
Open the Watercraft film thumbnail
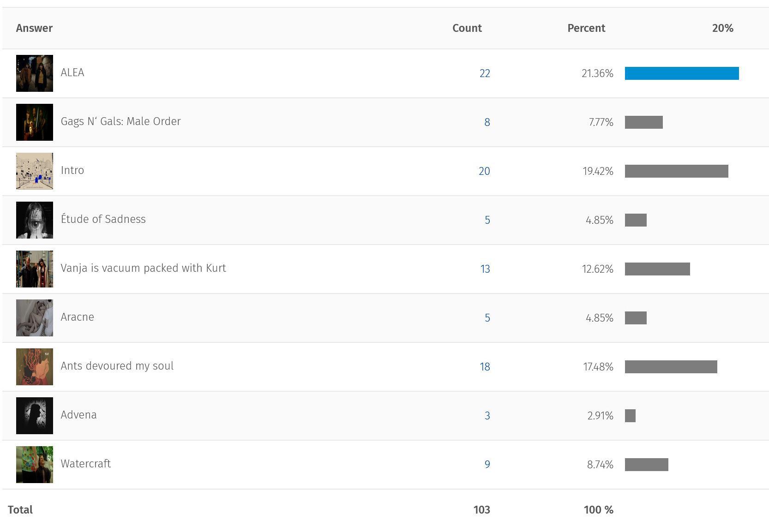coord(35,465)
